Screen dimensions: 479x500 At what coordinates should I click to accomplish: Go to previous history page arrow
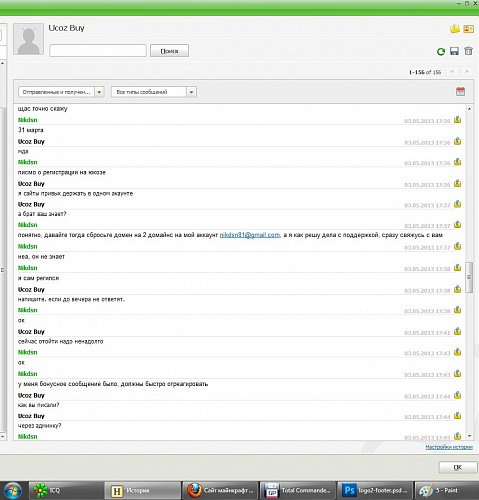coord(452,71)
